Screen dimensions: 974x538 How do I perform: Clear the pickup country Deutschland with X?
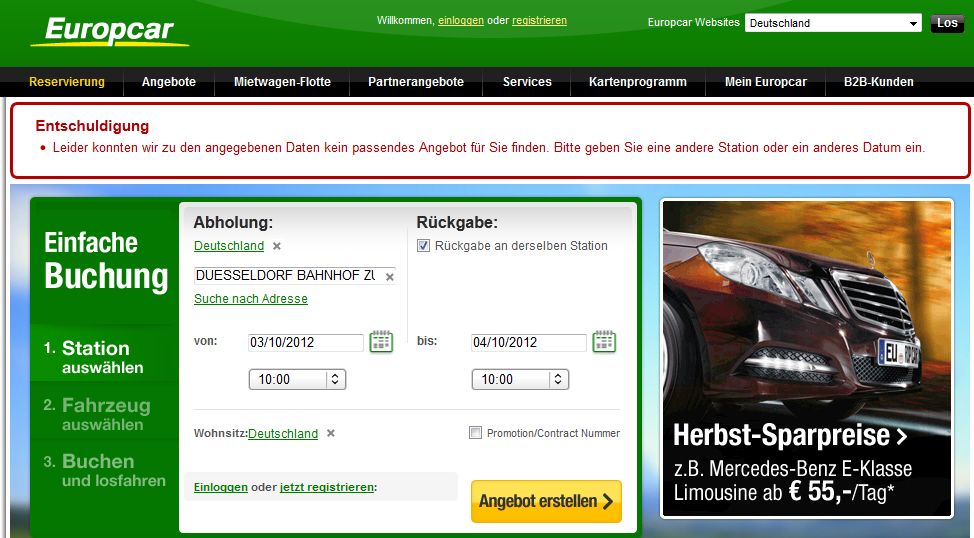pyautogui.click(x=277, y=246)
